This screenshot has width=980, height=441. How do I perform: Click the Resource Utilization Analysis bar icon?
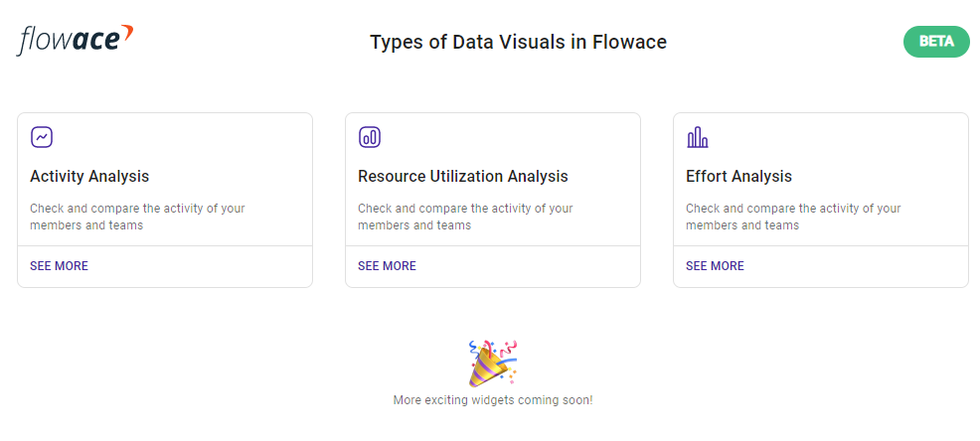point(370,137)
